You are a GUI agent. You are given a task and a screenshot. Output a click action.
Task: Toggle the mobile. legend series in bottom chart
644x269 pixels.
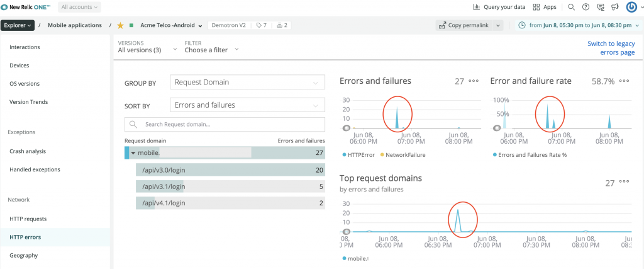(355, 259)
